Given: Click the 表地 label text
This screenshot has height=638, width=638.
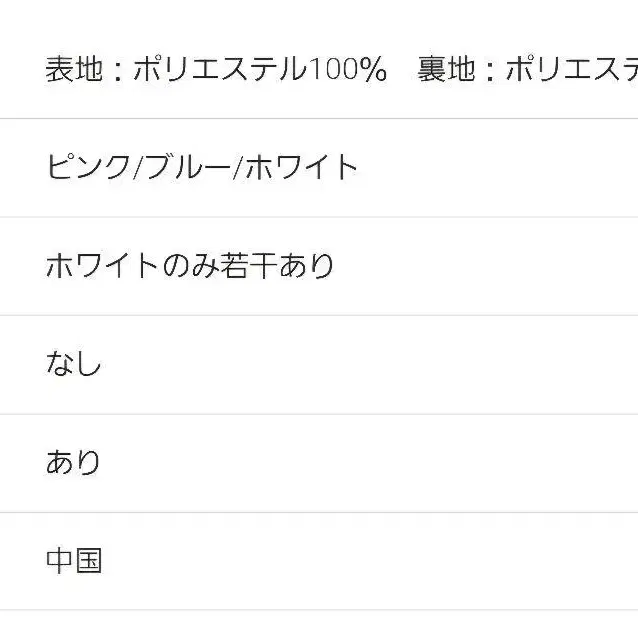Looking at the screenshot, I should click(x=74, y=69).
